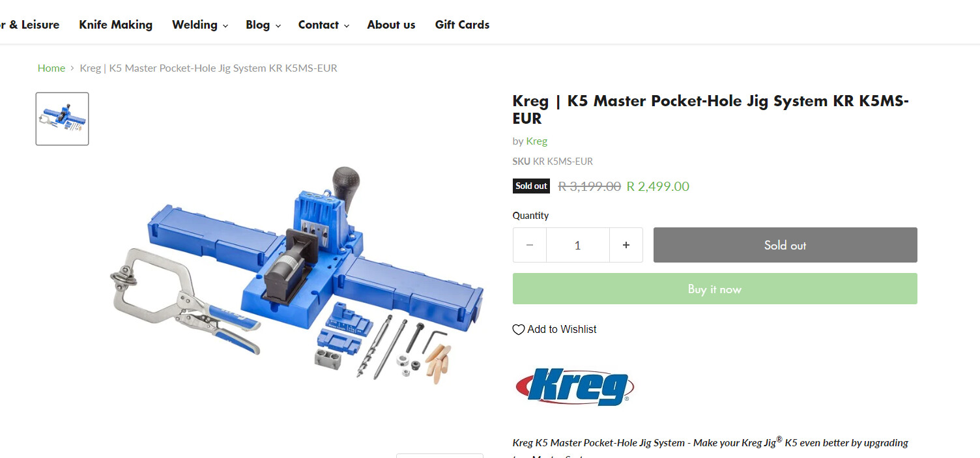Open the Knife Making menu item
The height and width of the screenshot is (458, 980).
click(116, 25)
